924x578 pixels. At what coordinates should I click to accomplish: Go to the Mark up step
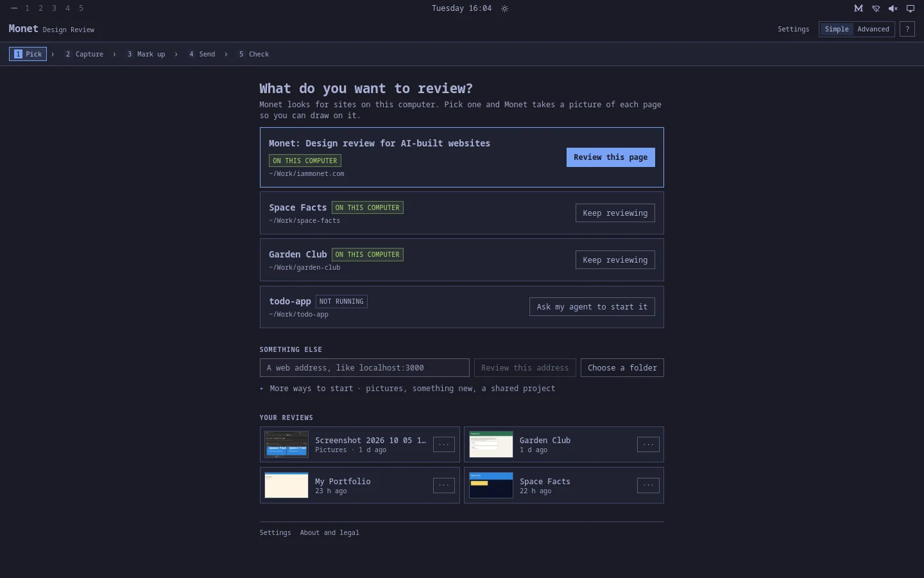(146, 54)
